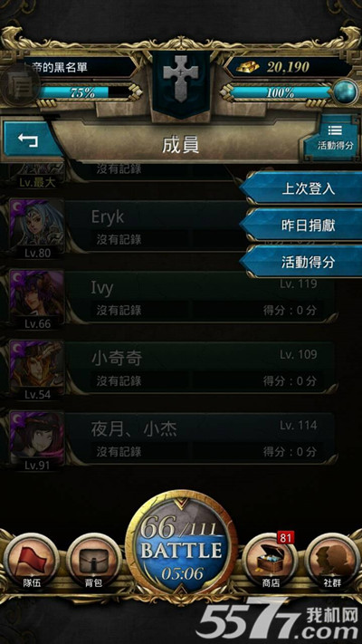
Task: Tap the 100% progress bar
Action: [x=281, y=92]
